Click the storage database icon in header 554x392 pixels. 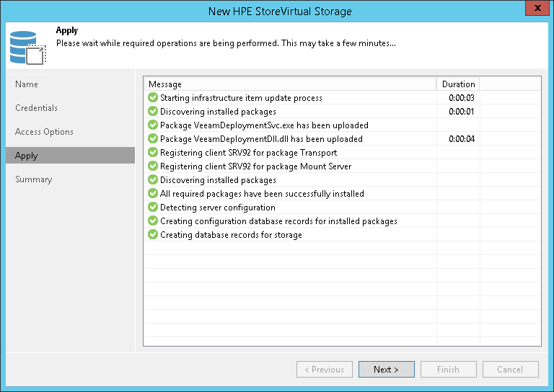point(28,47)
